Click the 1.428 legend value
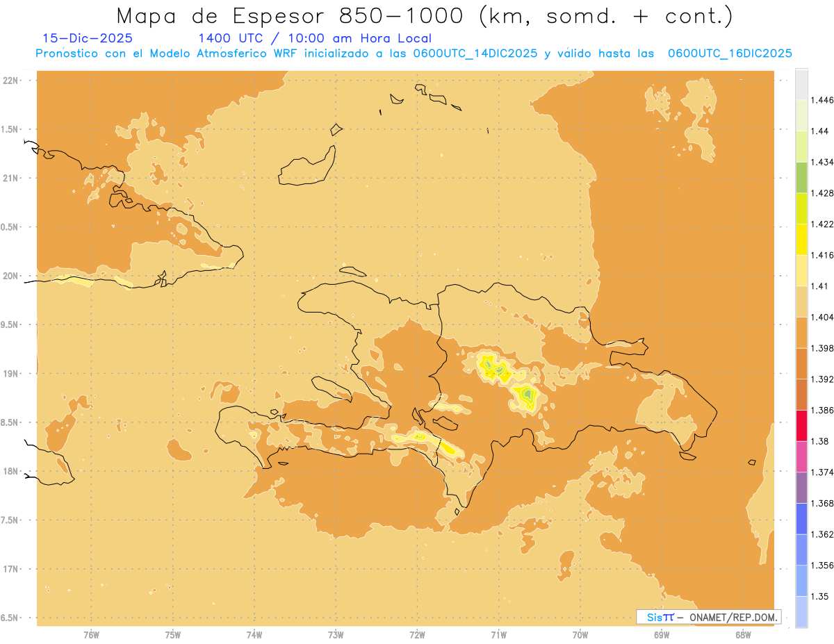Image resolution: width=834 pixels, height=644 pixels. coord(821,193)
